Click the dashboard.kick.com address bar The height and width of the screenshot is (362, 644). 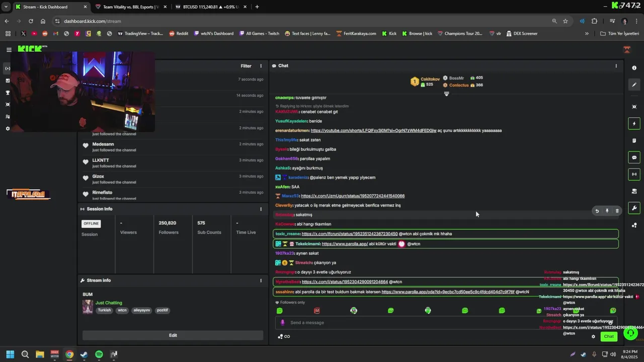coord(302,21)
